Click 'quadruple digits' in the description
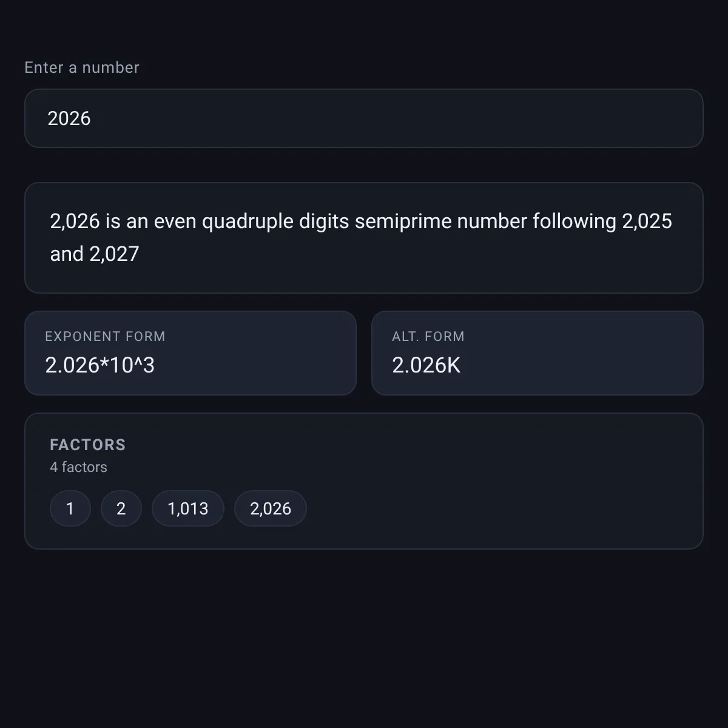 tap(275, 221)
